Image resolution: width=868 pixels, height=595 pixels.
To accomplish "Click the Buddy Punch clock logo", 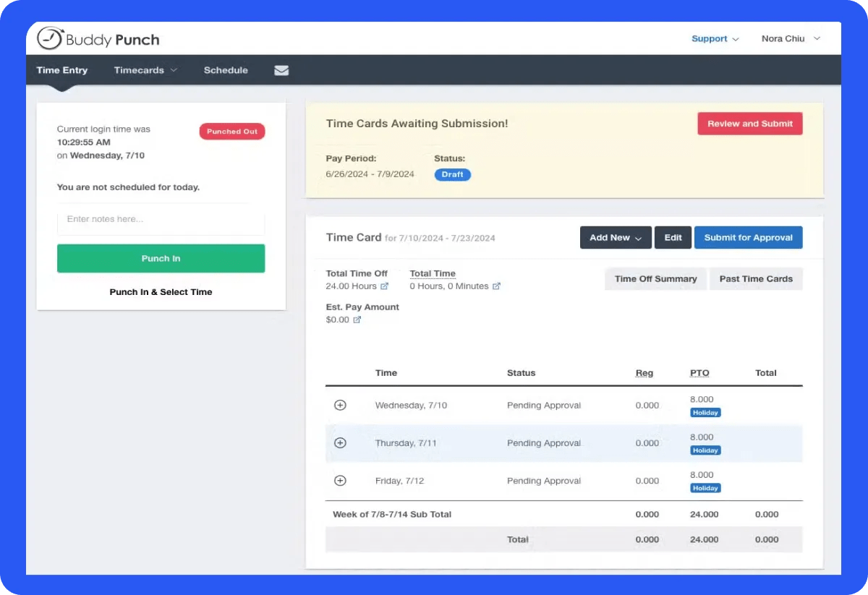I will tap(50, 39).
